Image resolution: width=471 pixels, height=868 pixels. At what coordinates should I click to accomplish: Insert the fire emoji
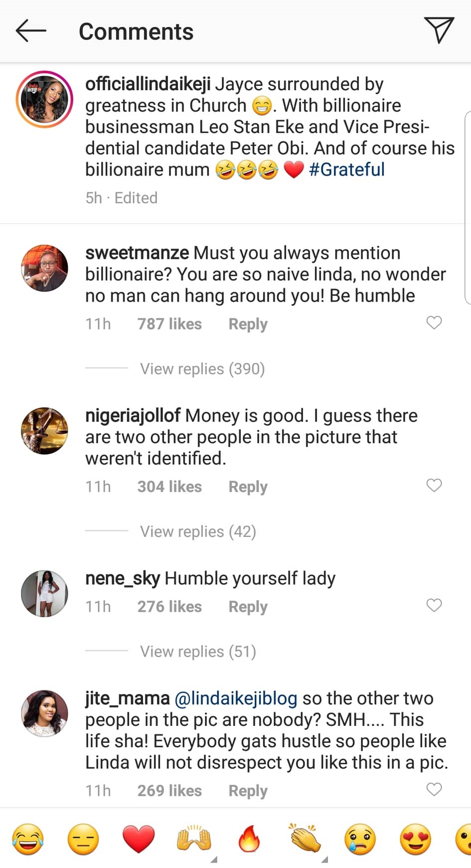coord(249,839)
